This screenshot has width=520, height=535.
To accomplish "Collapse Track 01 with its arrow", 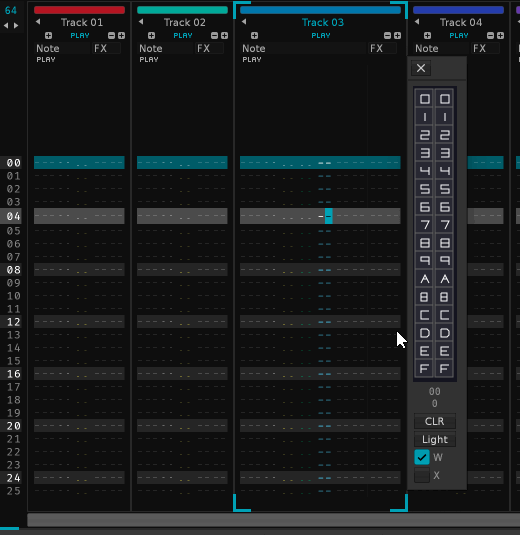I will point(38,22).
